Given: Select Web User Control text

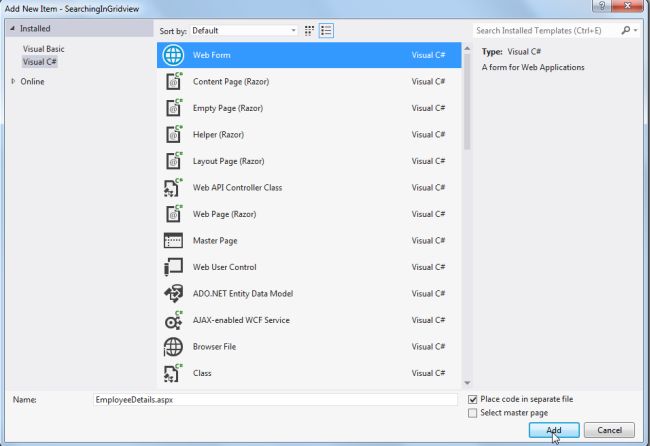Looking at the screenshot, I should coord(225,267).
